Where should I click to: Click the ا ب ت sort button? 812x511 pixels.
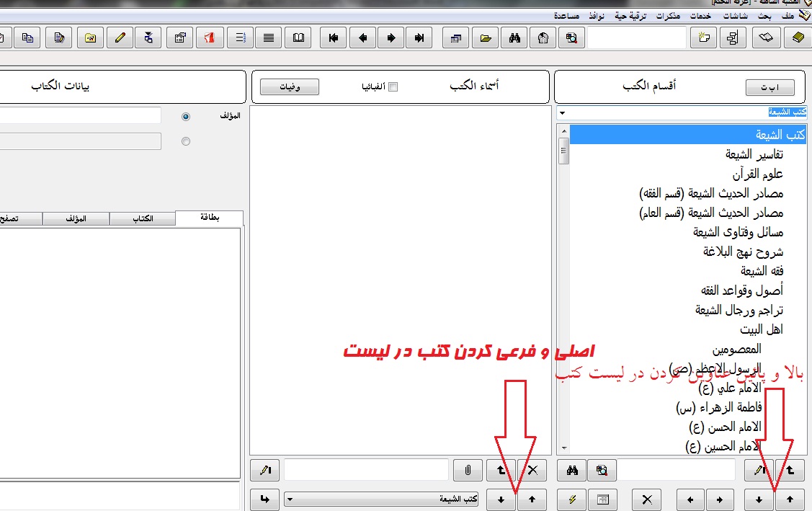[x=769, y=88]
